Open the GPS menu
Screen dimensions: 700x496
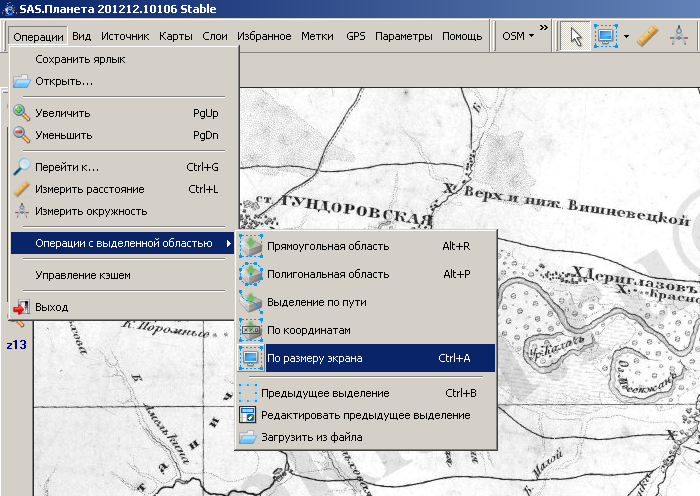pyautogui.click(x=355, y=36)
